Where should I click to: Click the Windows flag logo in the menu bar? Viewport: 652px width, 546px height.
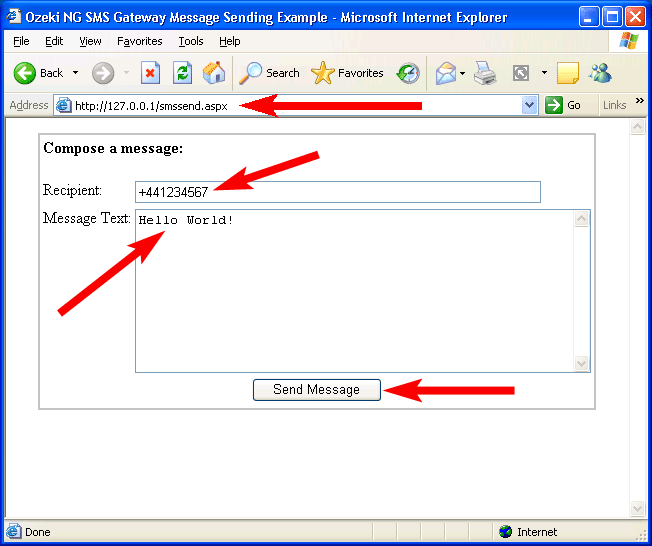pos(629,41)
